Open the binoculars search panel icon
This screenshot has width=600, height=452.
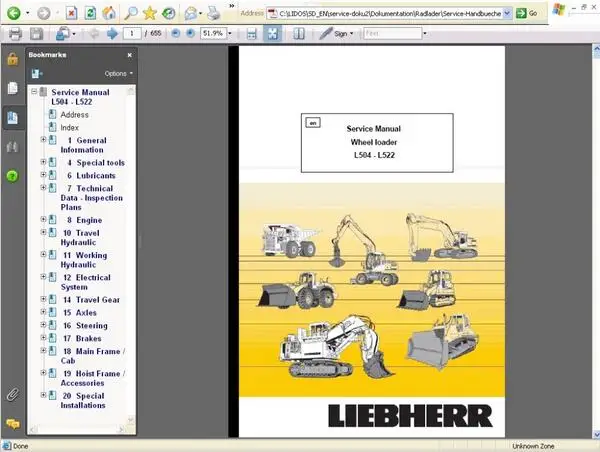(x=13, y=147)
